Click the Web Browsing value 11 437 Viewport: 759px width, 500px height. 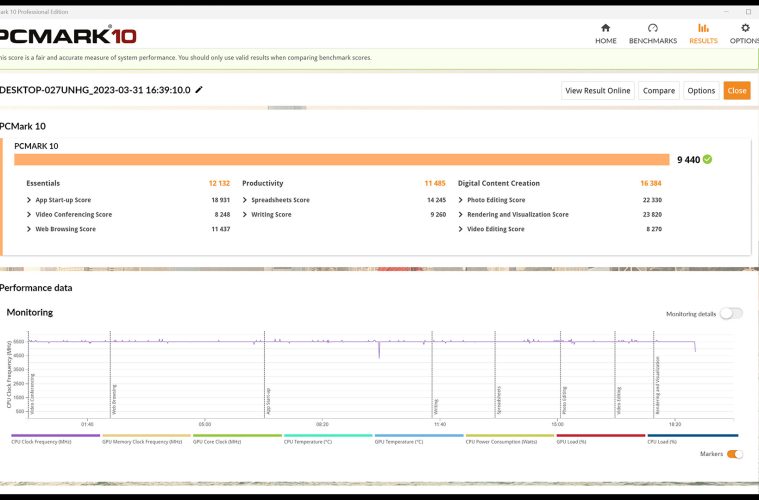221,229
